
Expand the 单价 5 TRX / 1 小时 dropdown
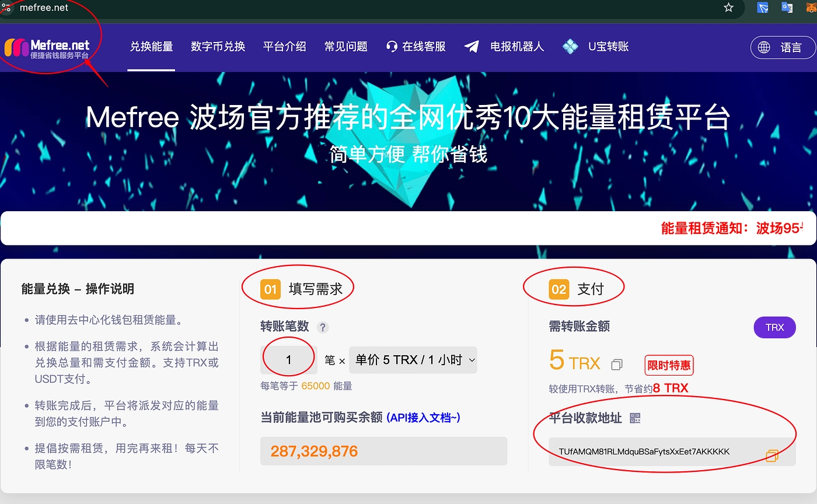(x=413, y=360)
